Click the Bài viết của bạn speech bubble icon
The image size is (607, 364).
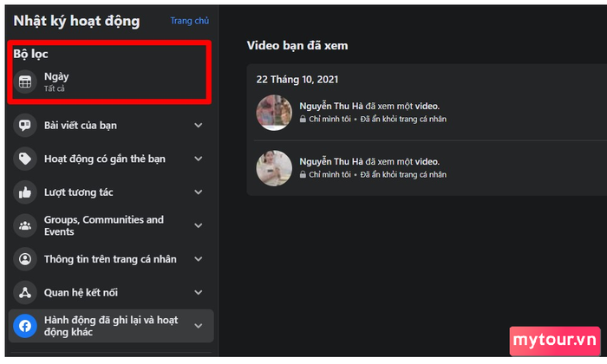point(25,126)
